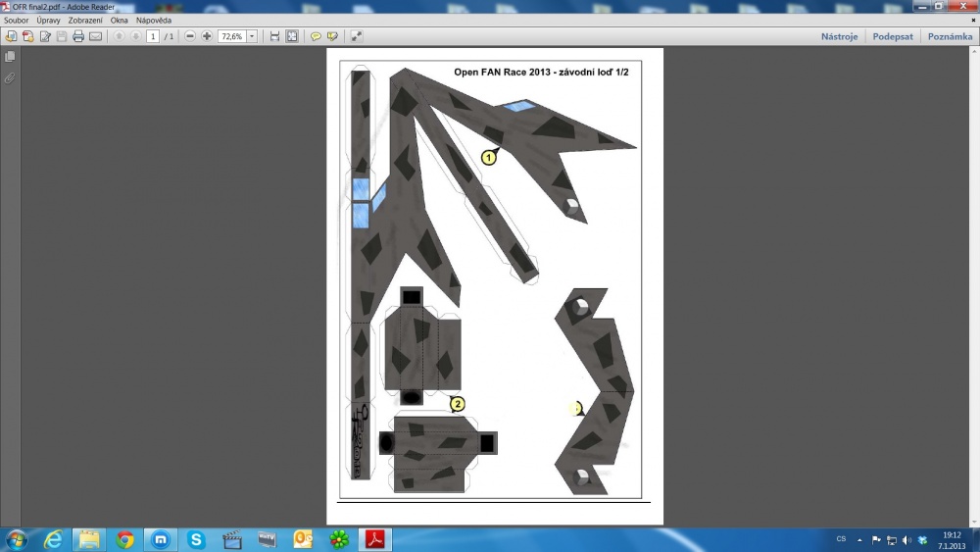Click the Save file toolbar icon

61,36
